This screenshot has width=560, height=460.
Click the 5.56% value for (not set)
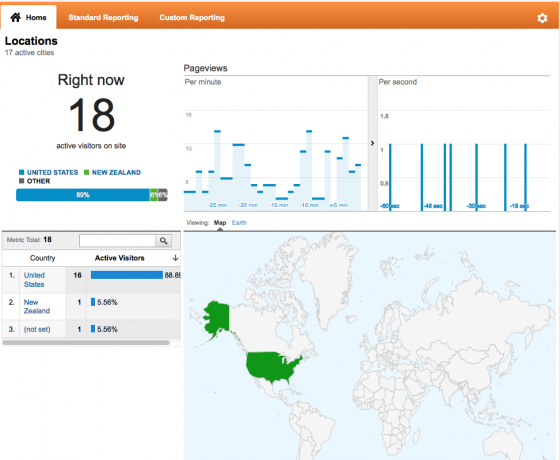[107, 329]
